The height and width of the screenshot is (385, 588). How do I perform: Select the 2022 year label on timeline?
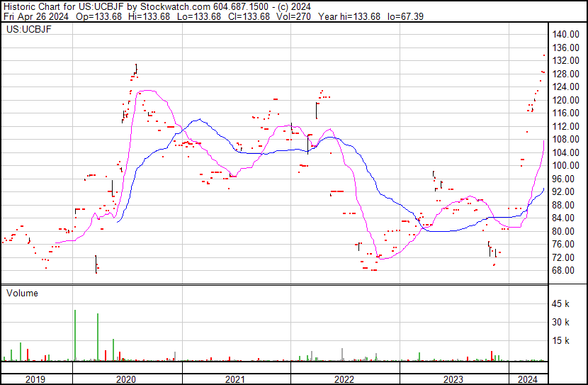(344, 379)
